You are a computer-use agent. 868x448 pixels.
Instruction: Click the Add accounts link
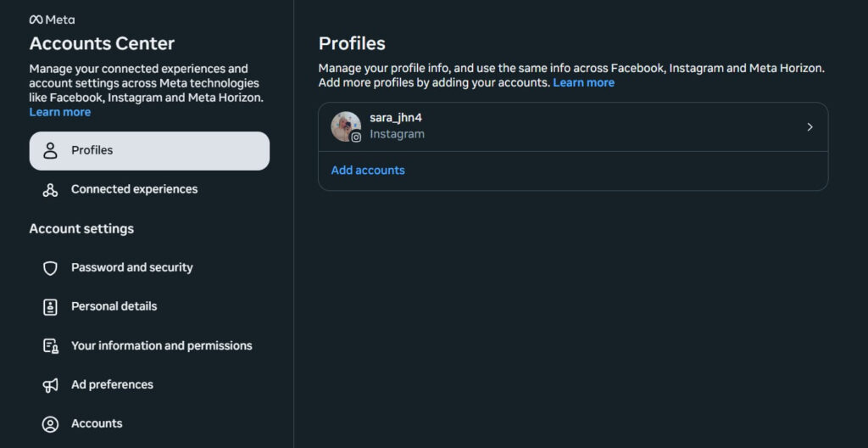[368, 171]
